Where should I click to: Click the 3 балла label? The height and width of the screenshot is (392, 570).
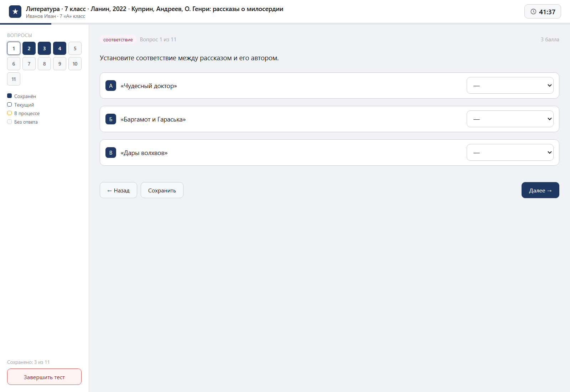tap(550, 40)
